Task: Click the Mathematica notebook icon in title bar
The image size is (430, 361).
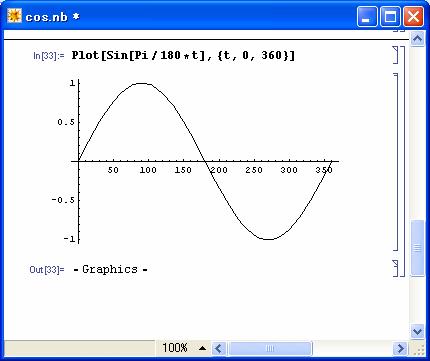Action: click(14, 16)
